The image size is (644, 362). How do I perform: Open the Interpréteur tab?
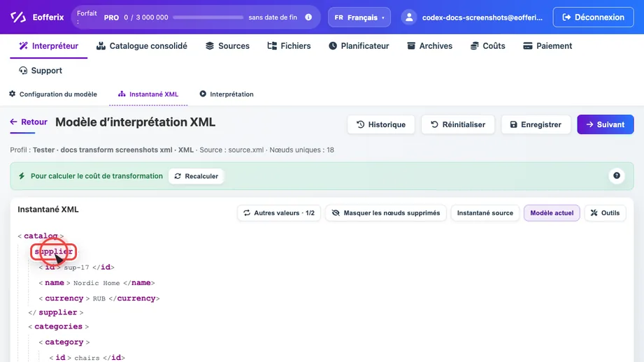[x=49, y=46]
